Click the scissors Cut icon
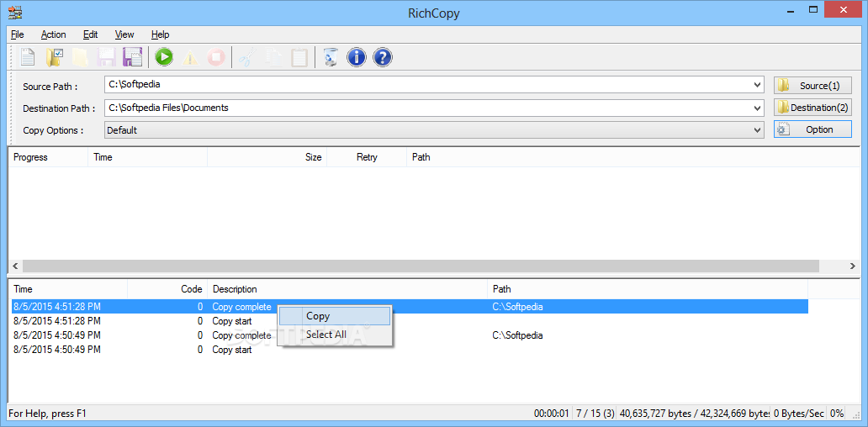This screenshot has width=868, height=427. 247,57
